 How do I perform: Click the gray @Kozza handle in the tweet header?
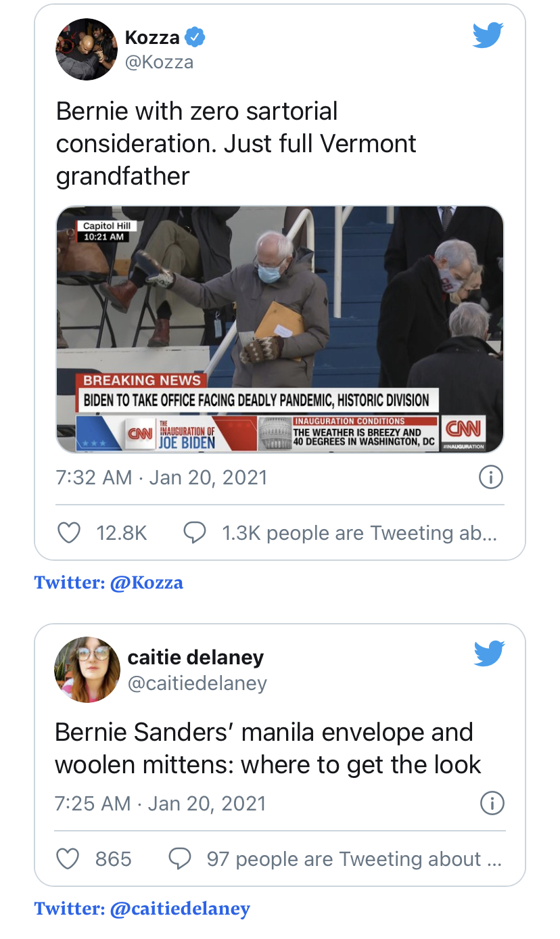point(160,62)
